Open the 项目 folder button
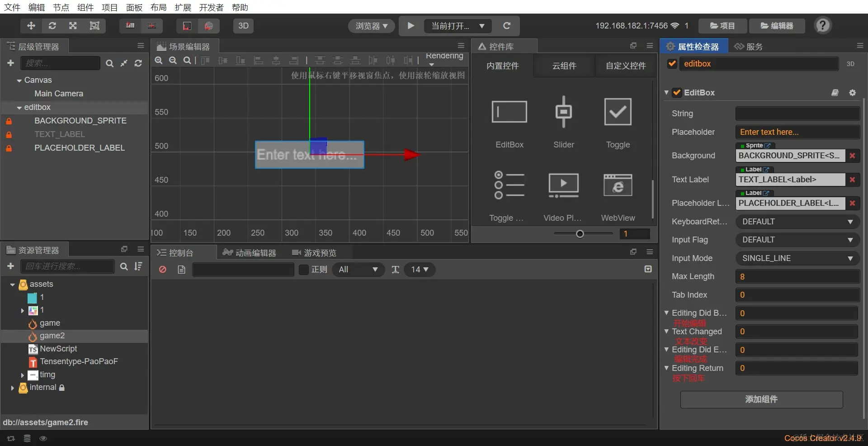The width and height of the screenshot is (868, 446). point(722,26)
